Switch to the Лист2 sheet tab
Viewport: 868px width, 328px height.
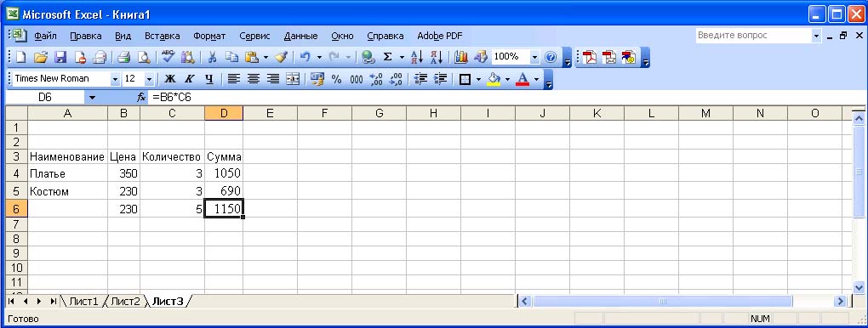tap(126, 302)
